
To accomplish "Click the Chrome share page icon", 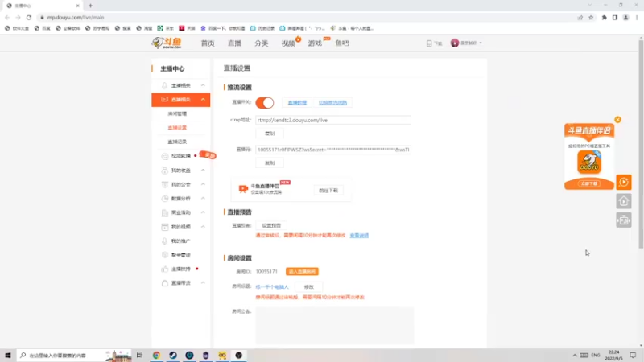I will coord(580,17).
